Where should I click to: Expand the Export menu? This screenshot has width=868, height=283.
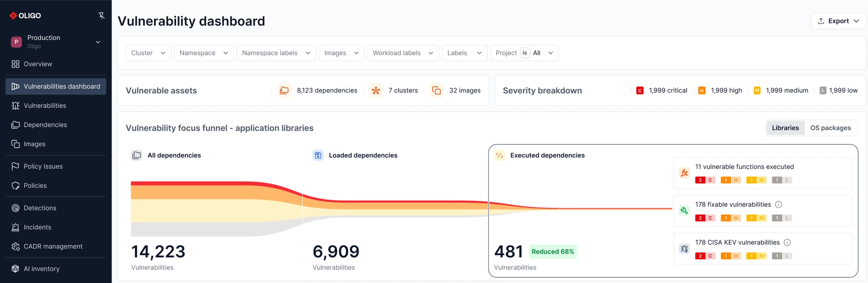838,21
